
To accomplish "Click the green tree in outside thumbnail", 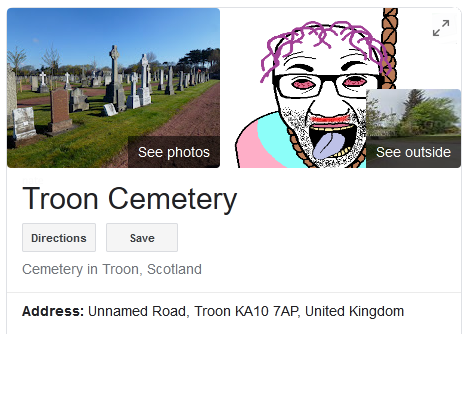I will pos(433,115).
